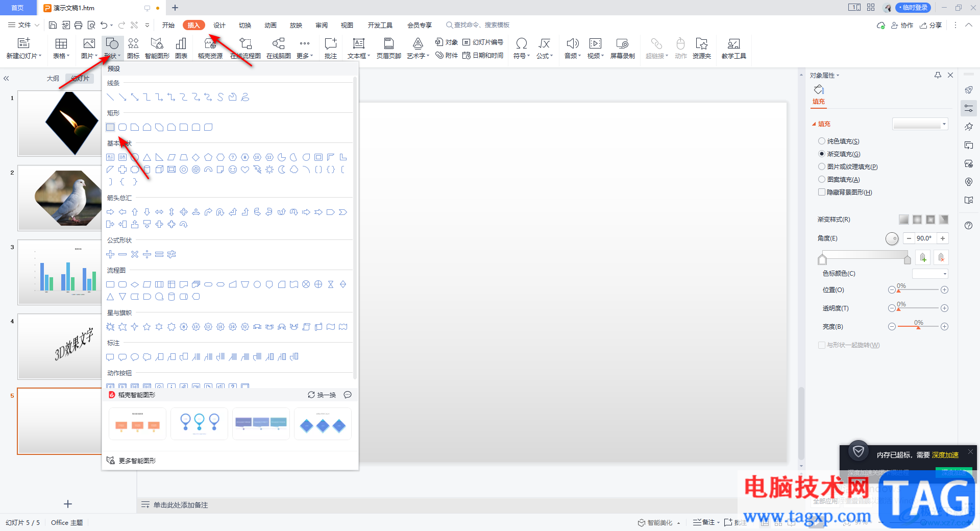Choose the second 渐变样式 gradient style
The width and height of the screenshot is (980, 531).
click(x=917, y=220)
